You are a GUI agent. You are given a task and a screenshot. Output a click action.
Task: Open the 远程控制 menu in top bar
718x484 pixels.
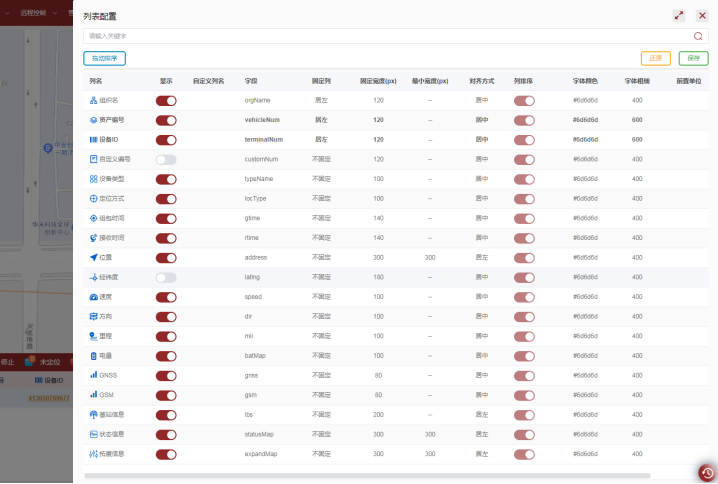coord(34,13)
